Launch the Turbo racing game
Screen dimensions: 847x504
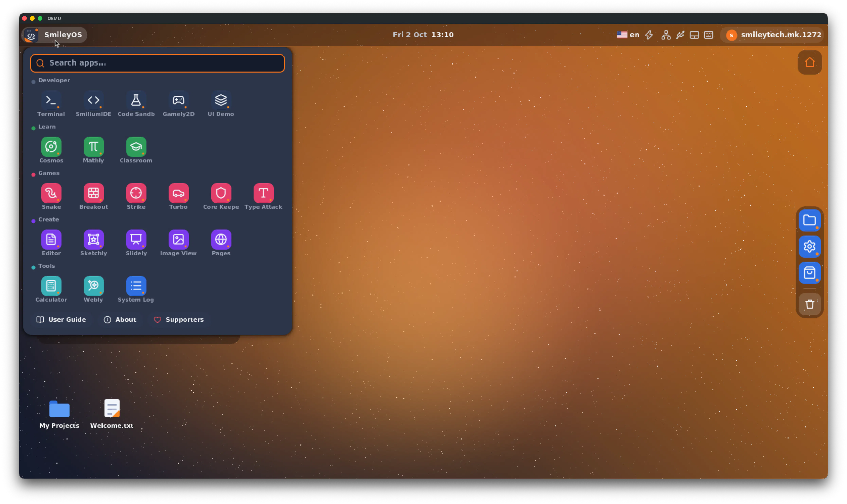coord(178,197)
